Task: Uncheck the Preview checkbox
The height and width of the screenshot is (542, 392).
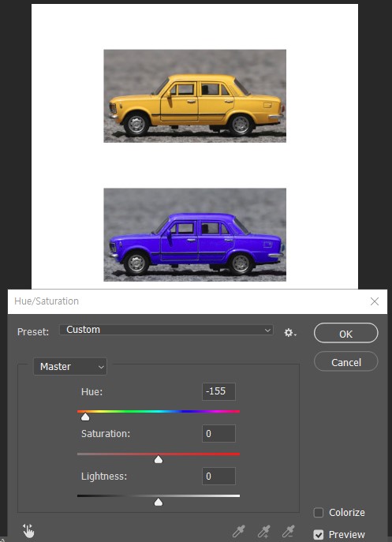Action: (319, 534)
